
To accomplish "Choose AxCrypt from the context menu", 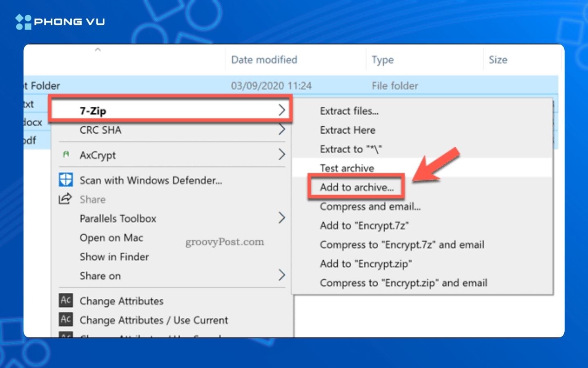I will [x=172, y=155].
